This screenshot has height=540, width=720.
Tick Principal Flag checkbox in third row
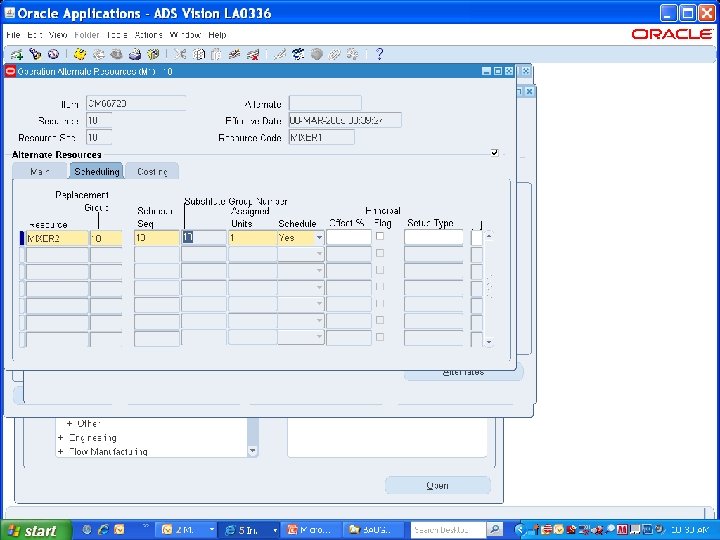(x=380, y=270)
